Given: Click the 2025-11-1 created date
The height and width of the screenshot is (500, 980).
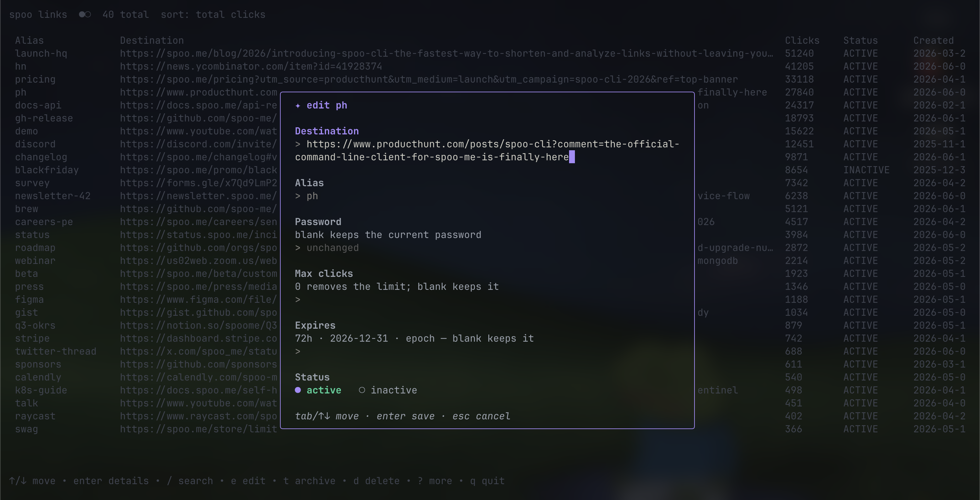Looking at the screenshot, I should (x=939, y=144).
